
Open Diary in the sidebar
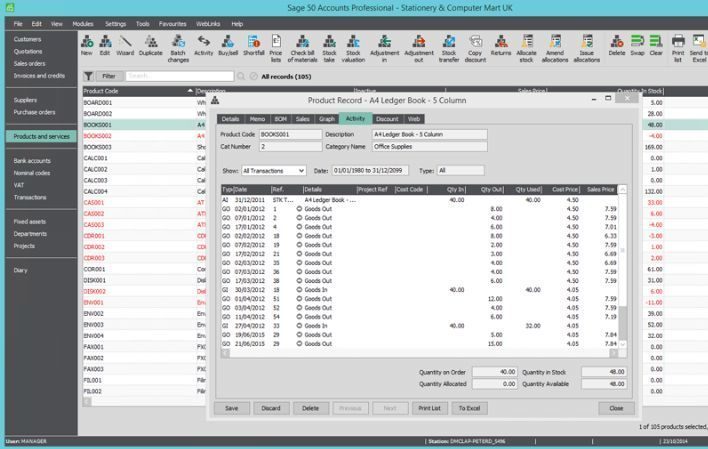pos(20,270)
